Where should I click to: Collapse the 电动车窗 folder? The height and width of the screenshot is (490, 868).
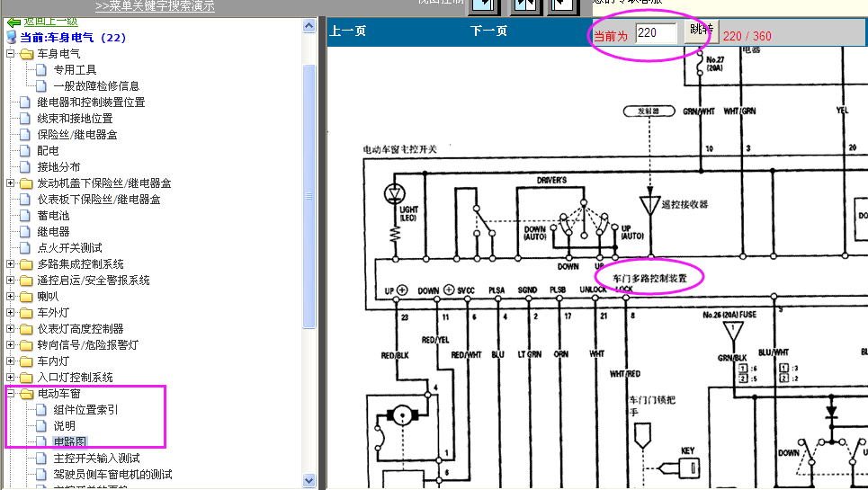pyautogui.click(x=10, y=394)
